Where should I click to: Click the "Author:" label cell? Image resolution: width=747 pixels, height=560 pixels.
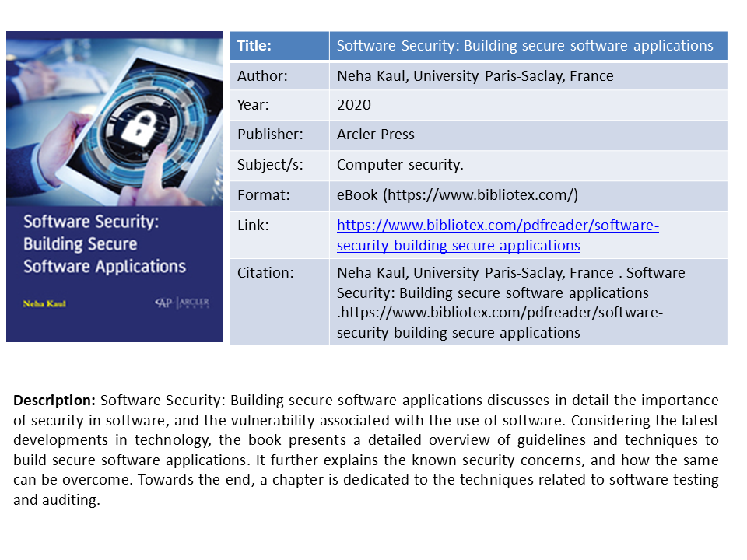click(279, 75)
